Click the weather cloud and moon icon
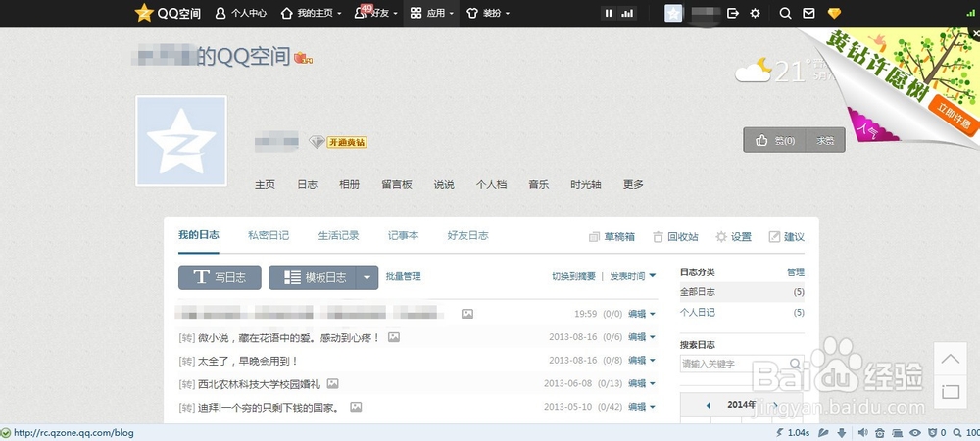 pos(754,71)
